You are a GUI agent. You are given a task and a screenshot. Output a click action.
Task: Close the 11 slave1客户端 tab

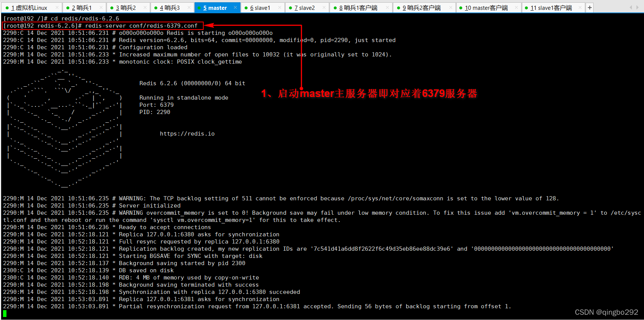pos(580,8)
